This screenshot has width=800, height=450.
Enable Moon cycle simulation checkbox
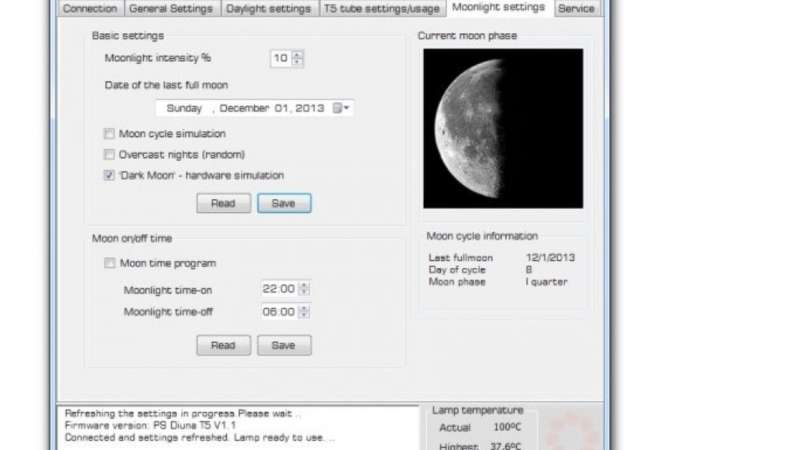coord(109,134)
